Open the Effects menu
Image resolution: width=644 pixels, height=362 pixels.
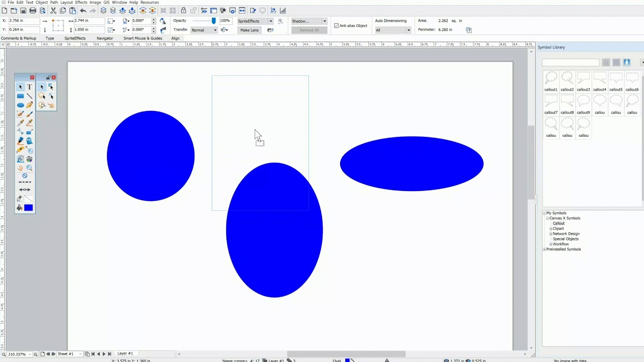tap(81, 3)
